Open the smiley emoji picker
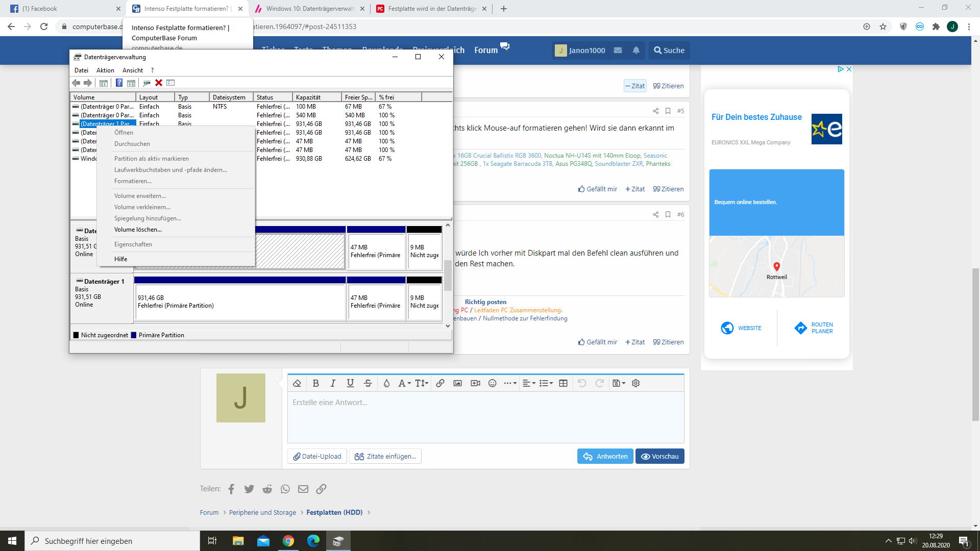This screenshot has width=980, height=551. coord(492,383)
